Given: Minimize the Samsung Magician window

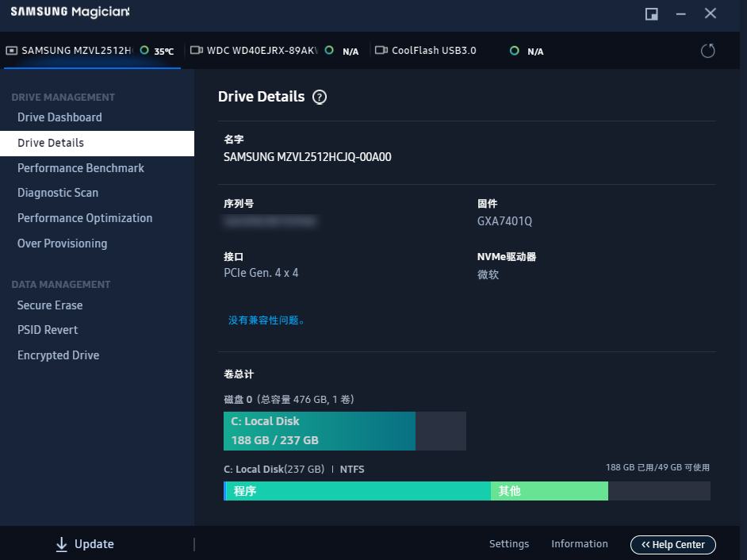Looking at the screenshot, I should 680,13.
